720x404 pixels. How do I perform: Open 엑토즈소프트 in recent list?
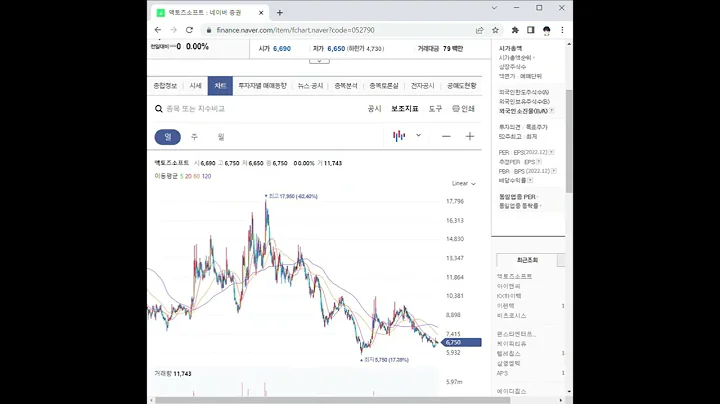tap(514, 276)
